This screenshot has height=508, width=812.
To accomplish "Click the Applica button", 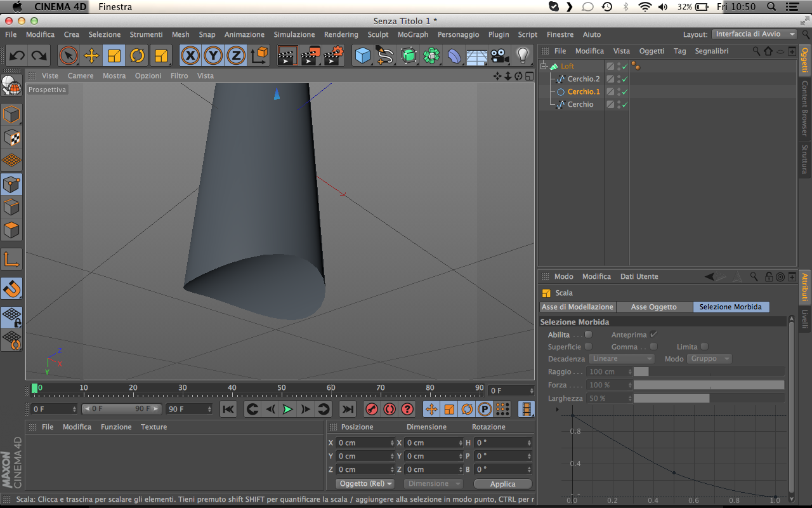I will click(502, 484).
